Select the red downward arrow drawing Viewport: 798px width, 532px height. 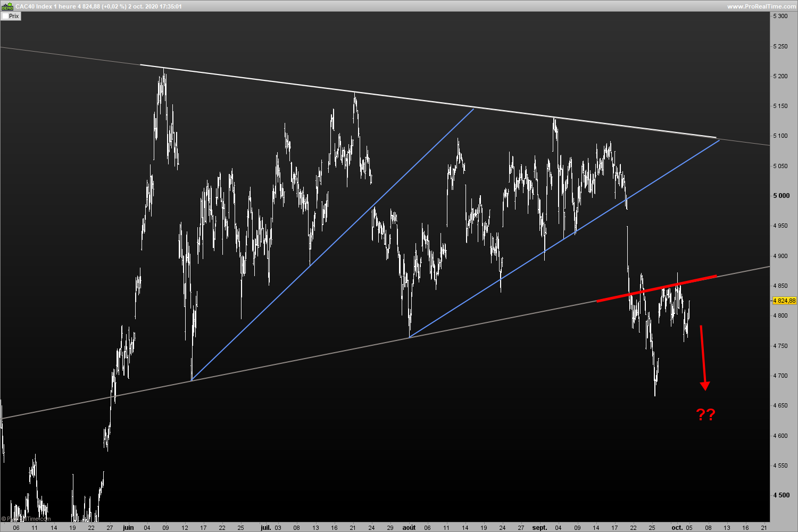pyautogui.click(x=703, y=358)
